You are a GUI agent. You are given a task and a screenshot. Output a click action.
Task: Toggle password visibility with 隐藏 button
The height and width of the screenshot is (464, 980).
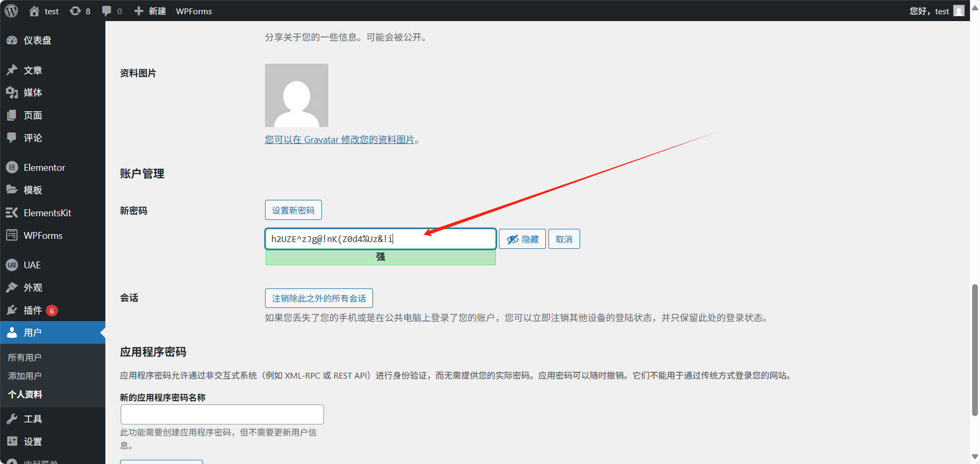pyautogui.click(x=522, y=239)
